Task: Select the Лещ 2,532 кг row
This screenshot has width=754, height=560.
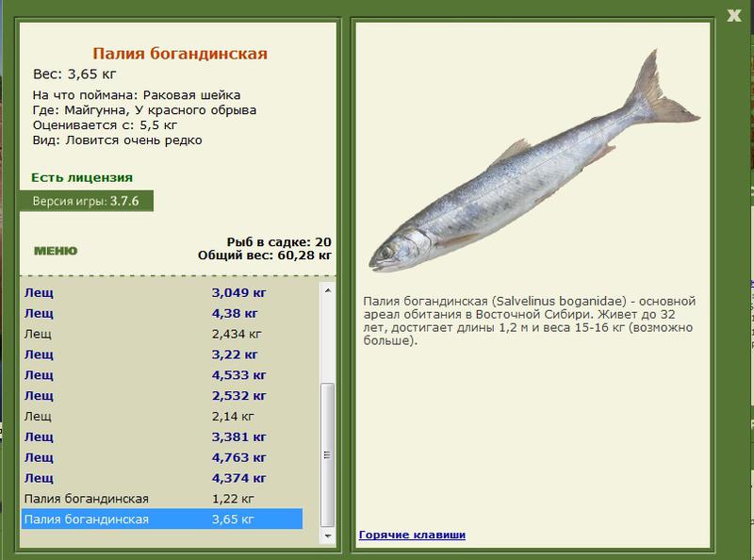Action: 162,395
